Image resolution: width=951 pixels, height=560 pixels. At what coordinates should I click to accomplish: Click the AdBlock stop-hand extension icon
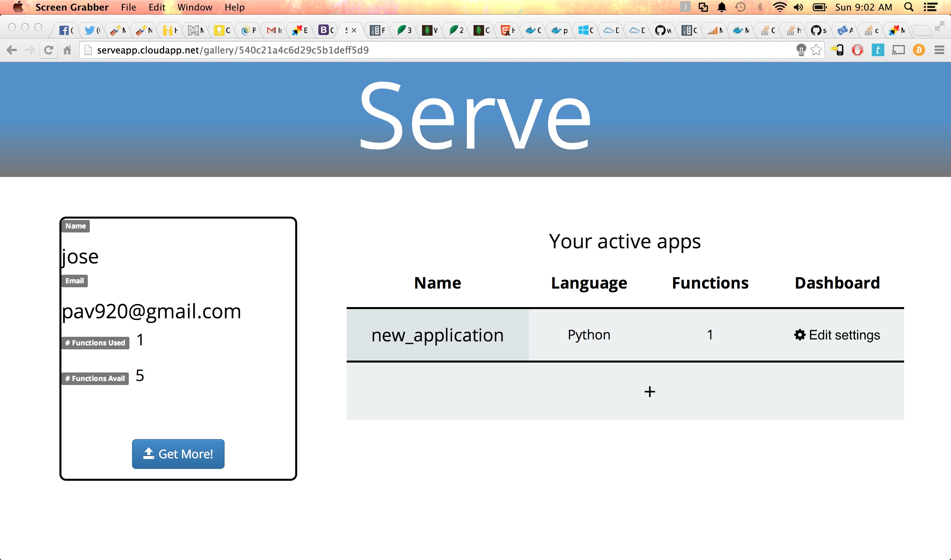click(x=858, y=50)
